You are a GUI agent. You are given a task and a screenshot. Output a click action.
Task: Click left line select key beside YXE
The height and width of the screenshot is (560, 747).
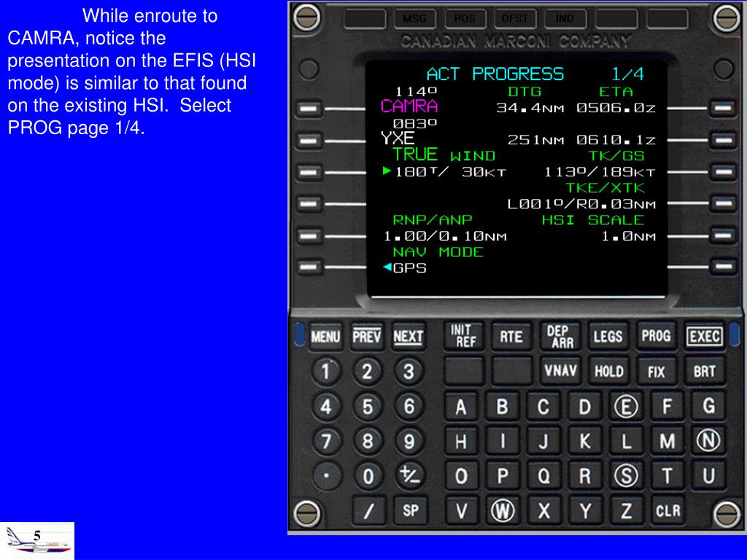coord(309,141)
